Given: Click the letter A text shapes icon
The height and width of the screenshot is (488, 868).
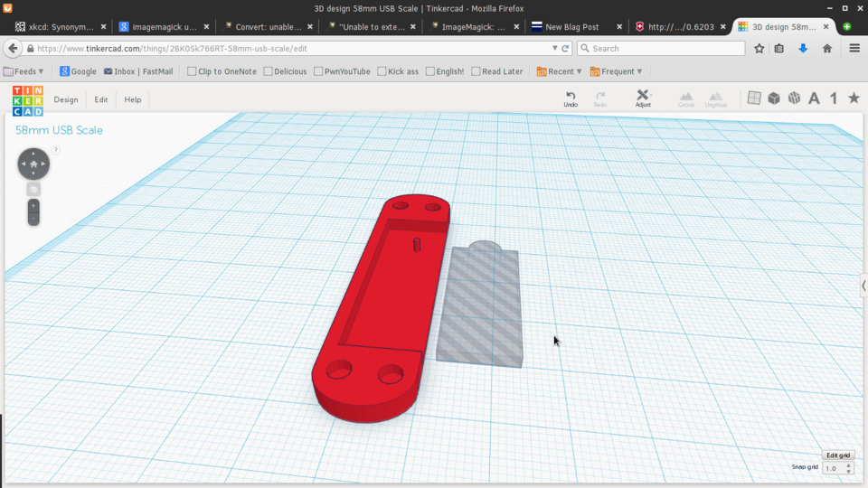Looking at the screenshot, I should pyautogui.click(x=814, y=99).
